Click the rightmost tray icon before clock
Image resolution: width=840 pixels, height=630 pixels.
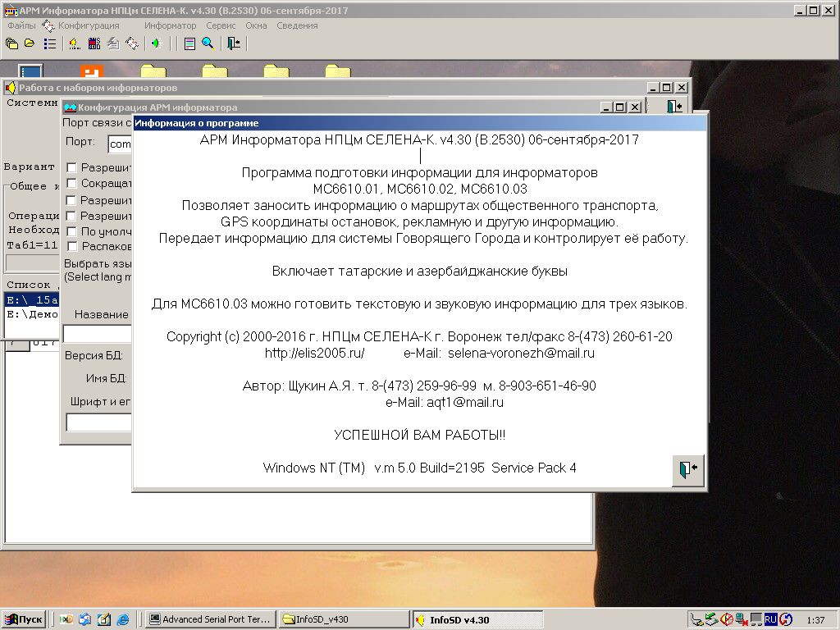pos(785,619)
